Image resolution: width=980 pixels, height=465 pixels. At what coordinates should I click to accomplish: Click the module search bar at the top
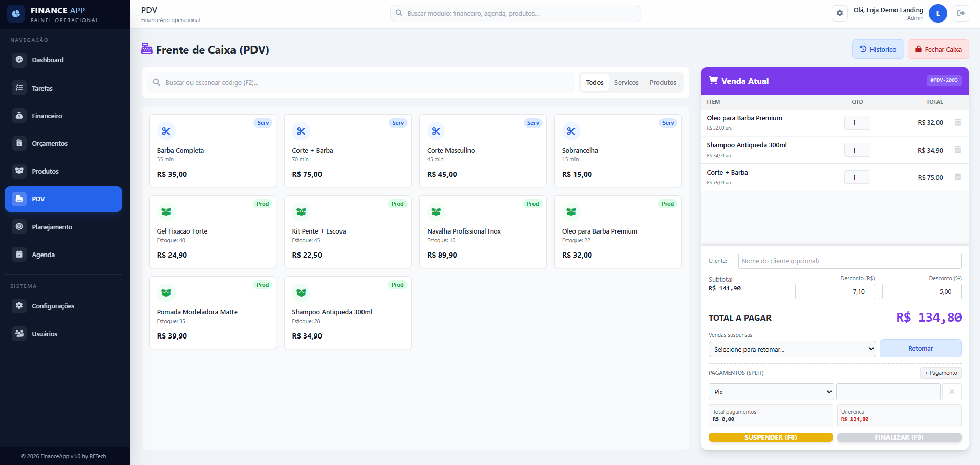515,13
